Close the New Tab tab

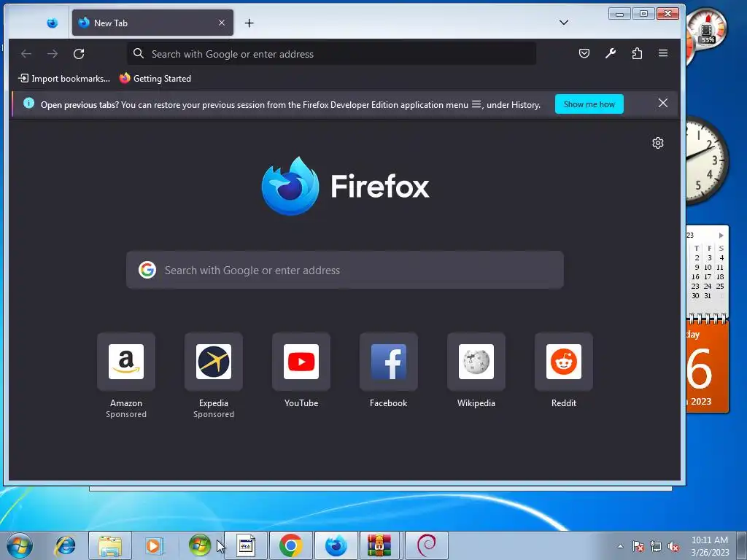tap(222, 23)
